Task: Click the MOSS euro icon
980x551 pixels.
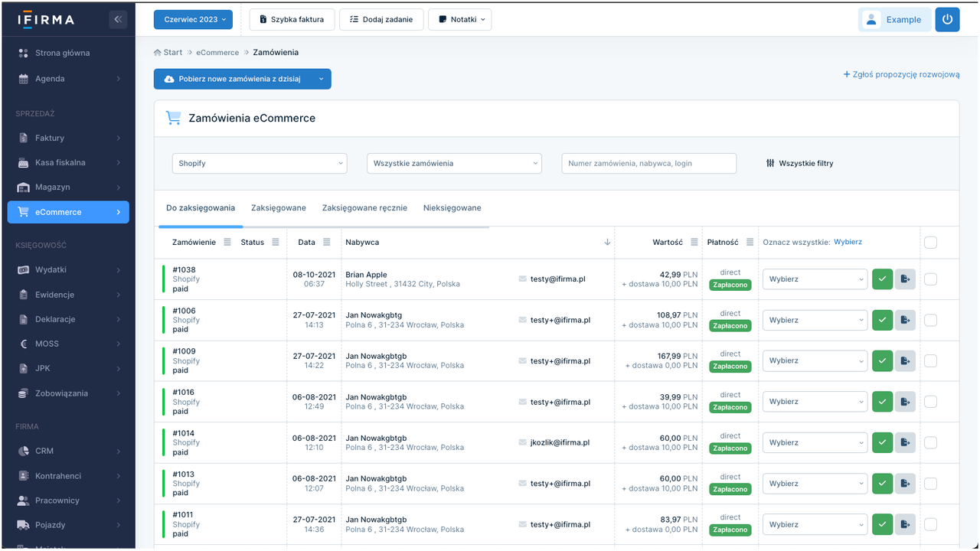Action: tap(23, 344)
